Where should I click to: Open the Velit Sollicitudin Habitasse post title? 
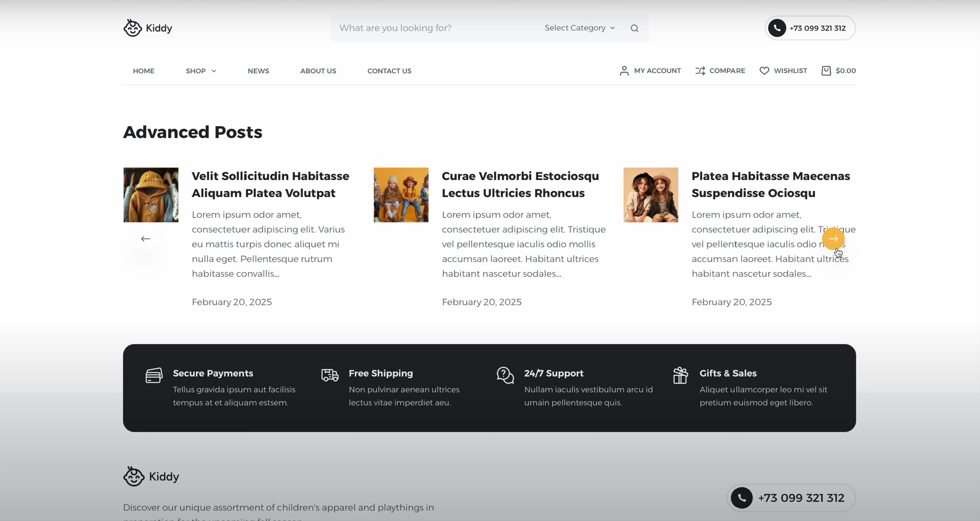(270, 184)
